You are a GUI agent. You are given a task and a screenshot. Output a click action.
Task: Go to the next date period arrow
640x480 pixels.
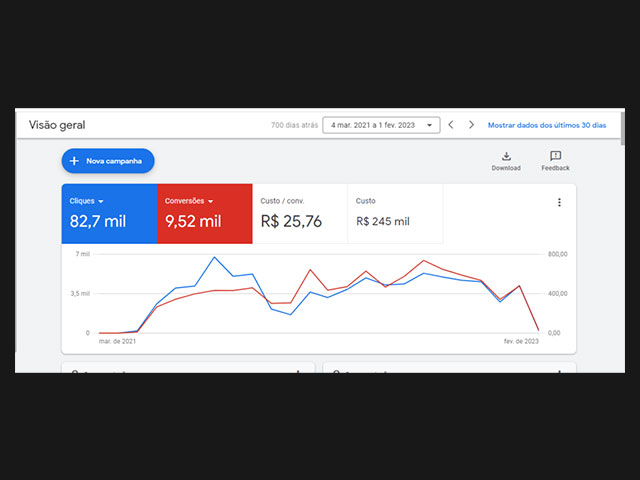(x=471, y=125)
